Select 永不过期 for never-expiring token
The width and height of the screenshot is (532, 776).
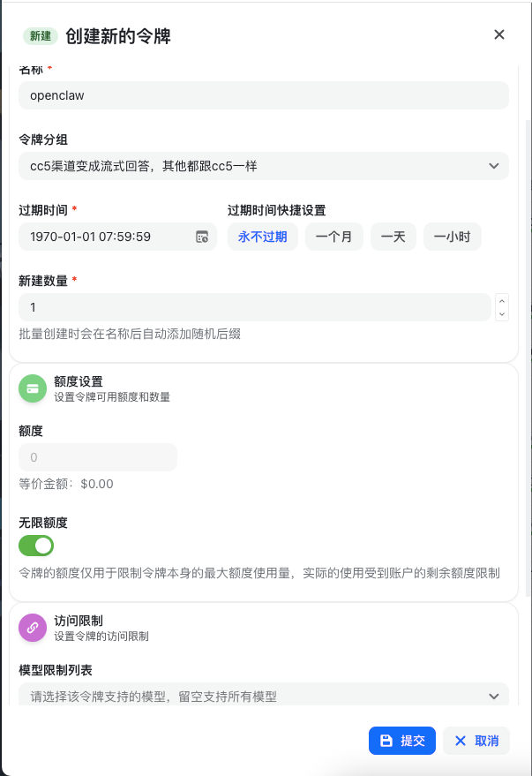pos(262,236)
